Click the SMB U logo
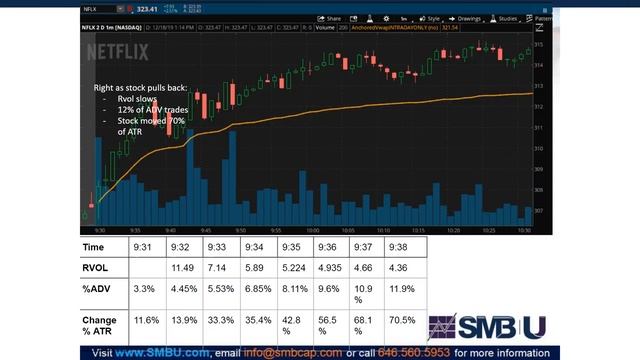 pos(487,327)
